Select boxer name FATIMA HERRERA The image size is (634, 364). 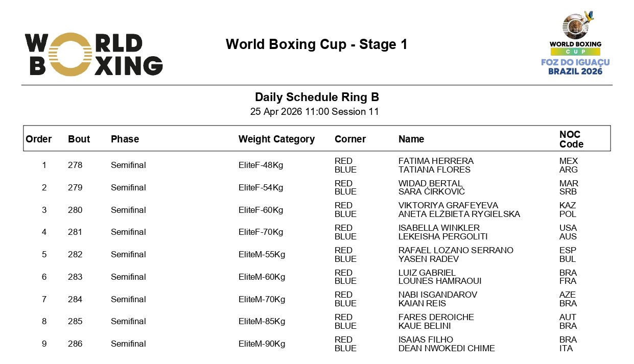click(x=436, y=161)
